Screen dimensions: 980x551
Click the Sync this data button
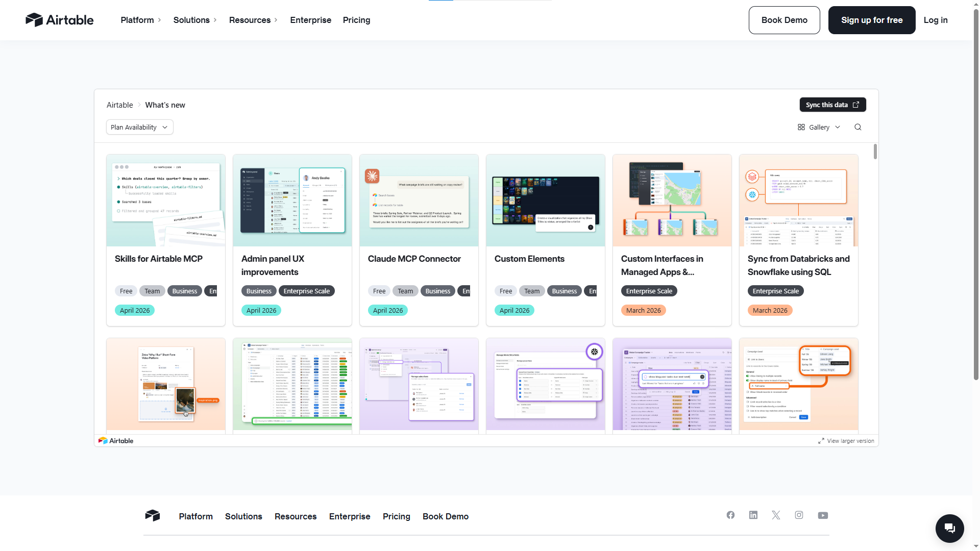click(x=832, y=105)
